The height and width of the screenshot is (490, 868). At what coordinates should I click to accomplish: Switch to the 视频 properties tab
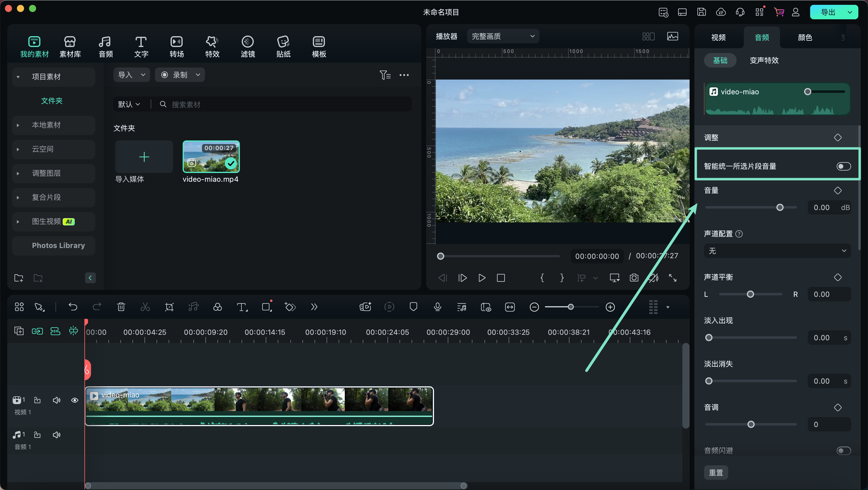[x=719, y=37]
